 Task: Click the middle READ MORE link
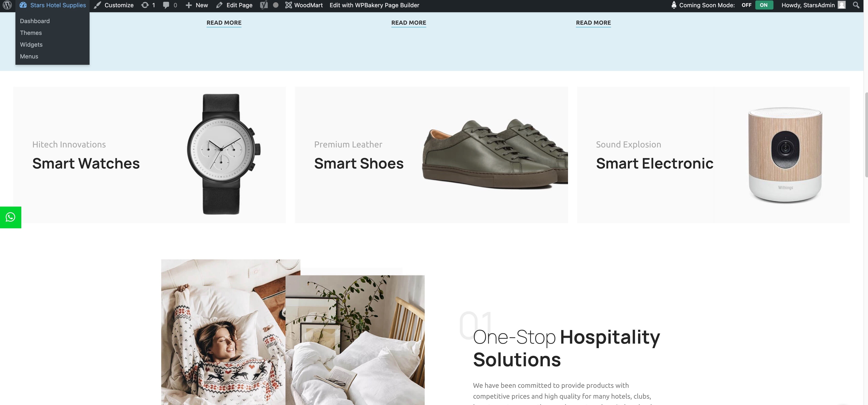tap(408, 23)
